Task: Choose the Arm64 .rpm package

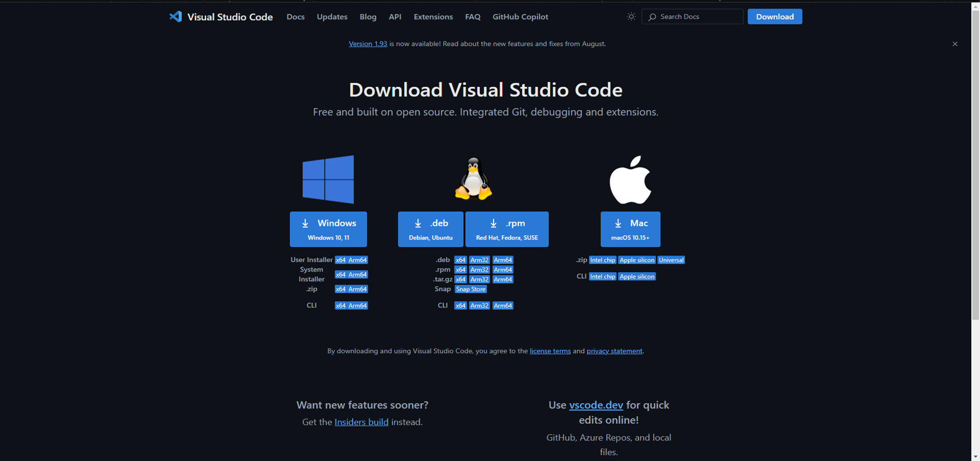Action: 503,269
